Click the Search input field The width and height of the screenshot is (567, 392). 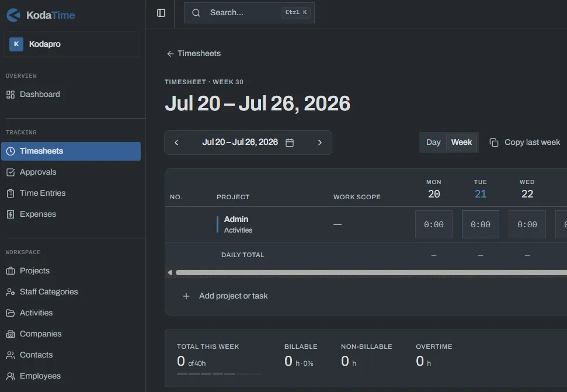(x=249, y=13)
